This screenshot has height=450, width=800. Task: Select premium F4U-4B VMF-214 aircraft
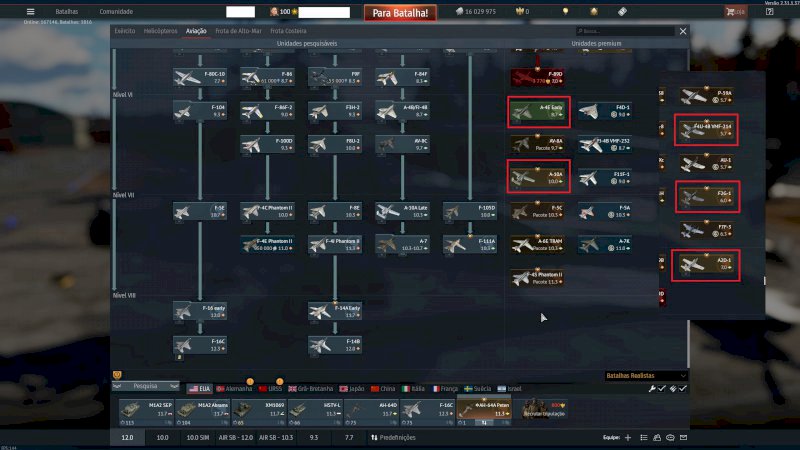pos(707,130)
